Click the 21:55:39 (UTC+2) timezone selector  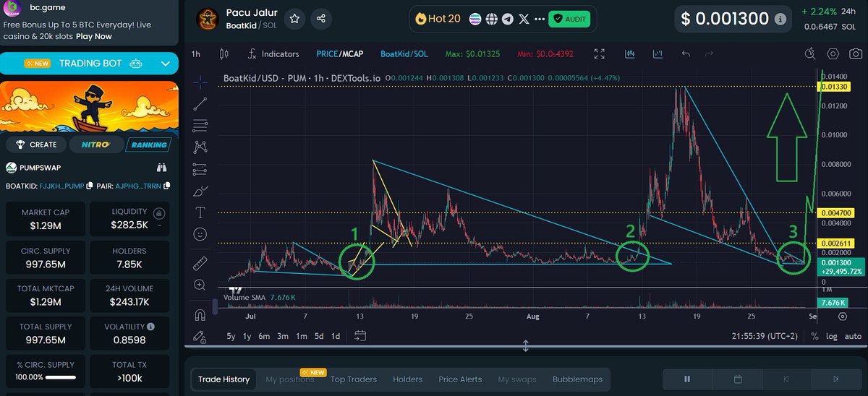(x=763, y=336)
